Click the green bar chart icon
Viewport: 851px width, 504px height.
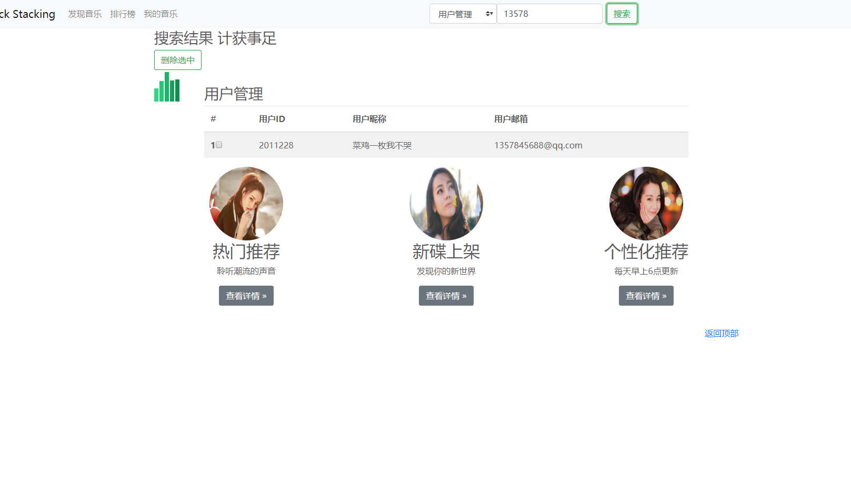(x=166, y=89)
